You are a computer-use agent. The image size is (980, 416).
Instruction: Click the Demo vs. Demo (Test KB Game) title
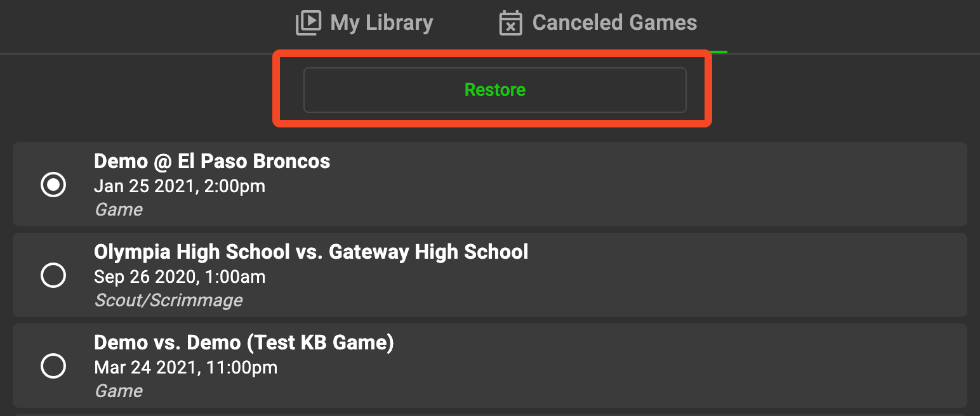pyautogui.click(x=244, y=342)
